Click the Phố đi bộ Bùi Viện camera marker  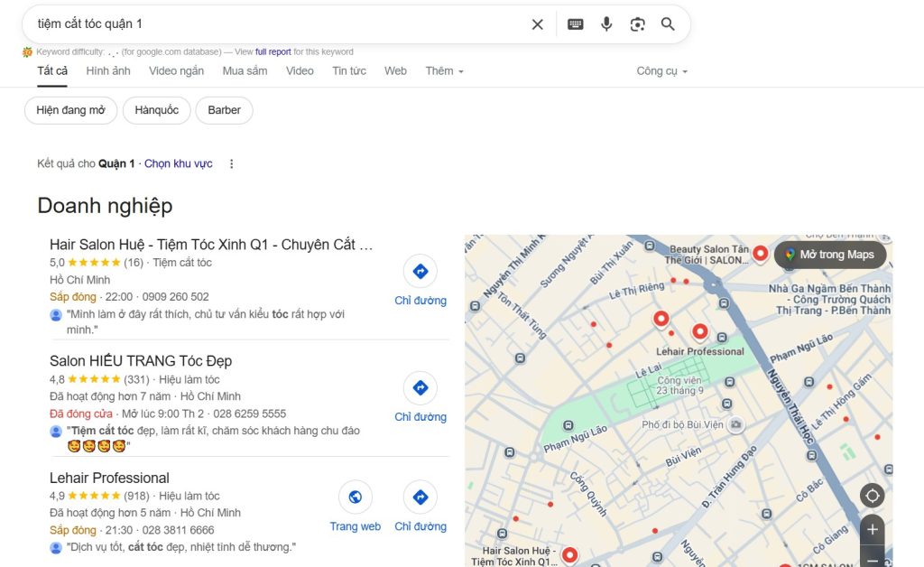tap(735, 424)
